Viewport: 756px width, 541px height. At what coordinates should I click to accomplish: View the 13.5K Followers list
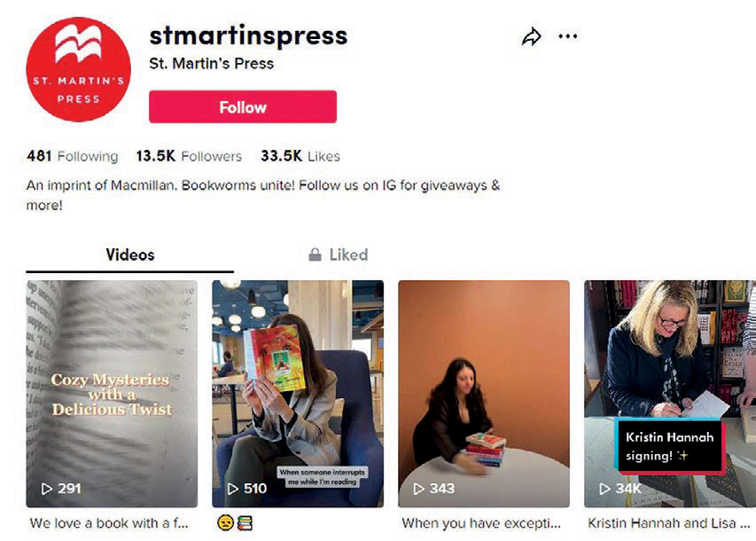[x=189, y=156]
